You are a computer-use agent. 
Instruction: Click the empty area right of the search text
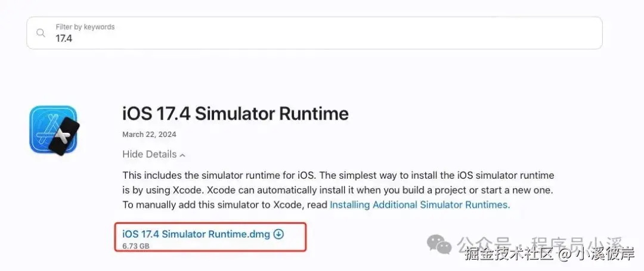[358, 38]
